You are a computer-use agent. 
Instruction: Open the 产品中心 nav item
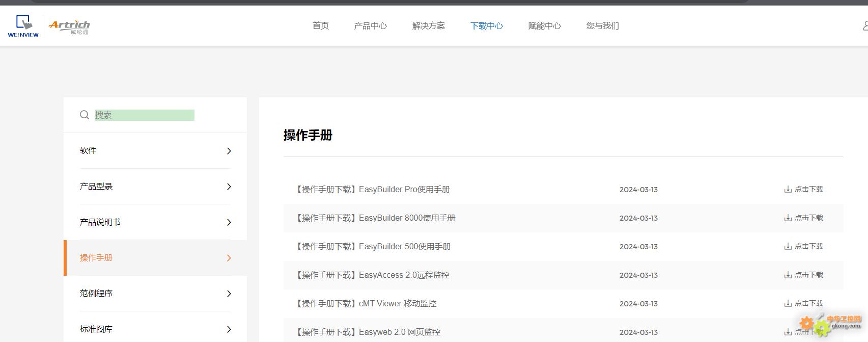(371, 25)
